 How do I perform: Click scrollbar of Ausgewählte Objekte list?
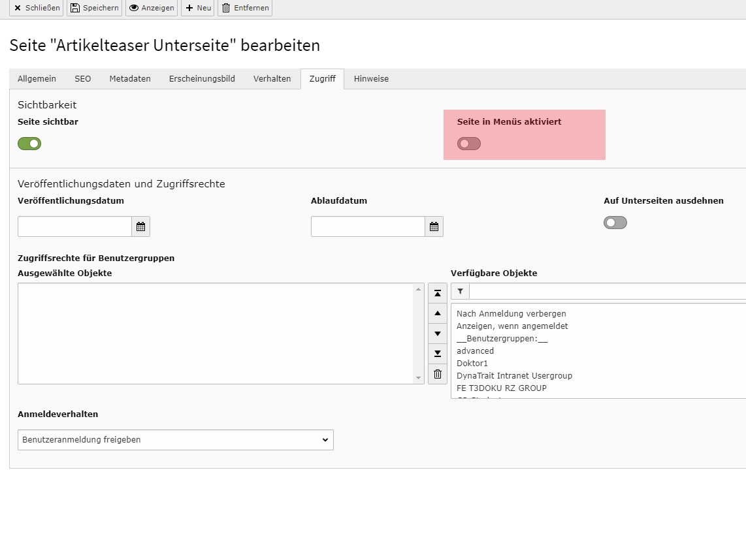pyautogui.click(x=419, y=333)
